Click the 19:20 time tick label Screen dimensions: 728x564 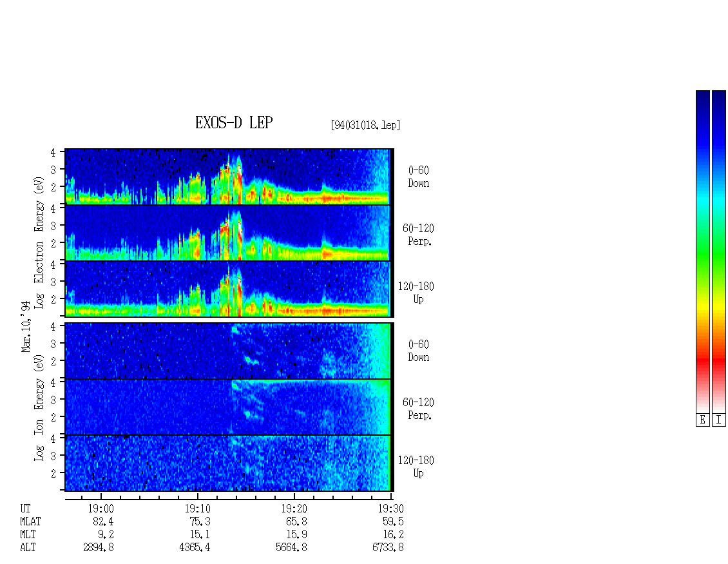tap(294, 509)
